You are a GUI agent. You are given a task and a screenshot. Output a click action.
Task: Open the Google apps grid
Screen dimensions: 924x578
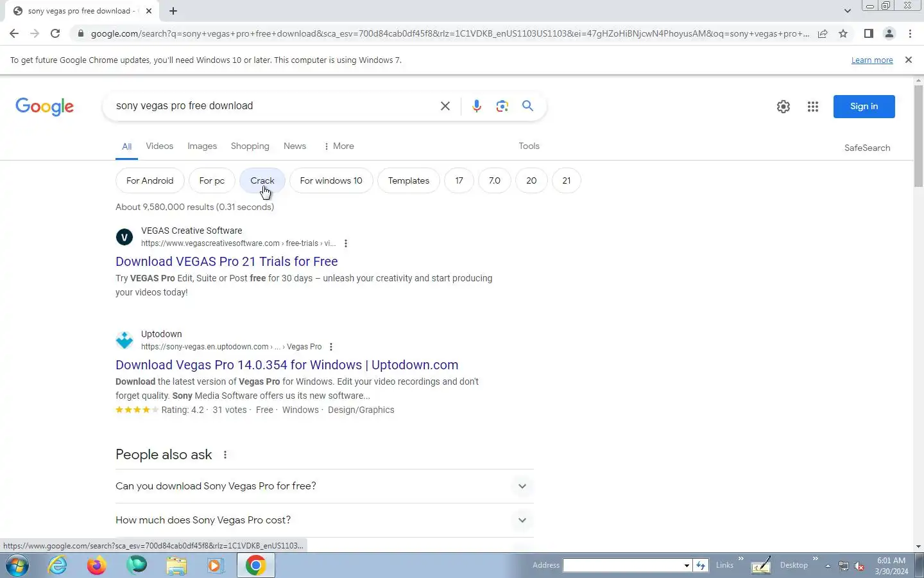[812, 107]
